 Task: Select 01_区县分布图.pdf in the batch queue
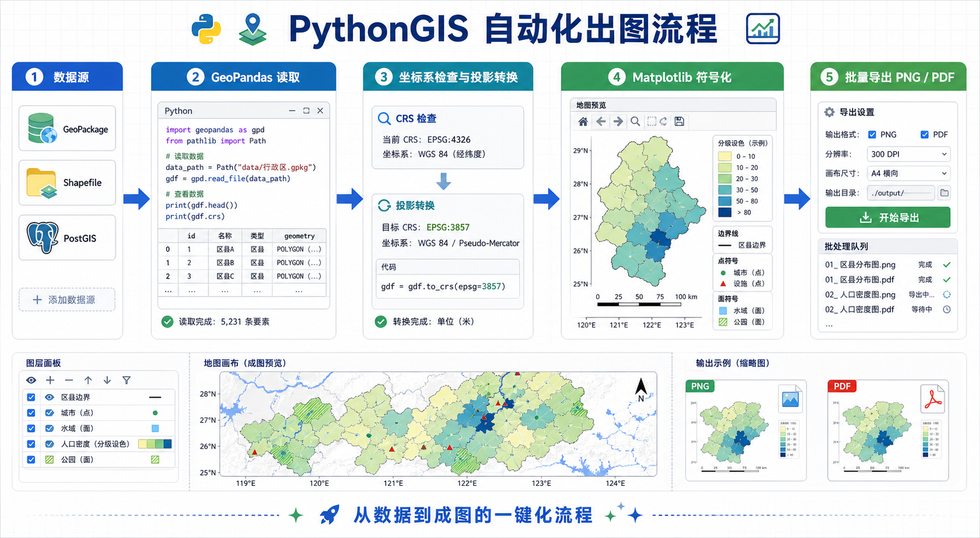click(x=888, y=280)
